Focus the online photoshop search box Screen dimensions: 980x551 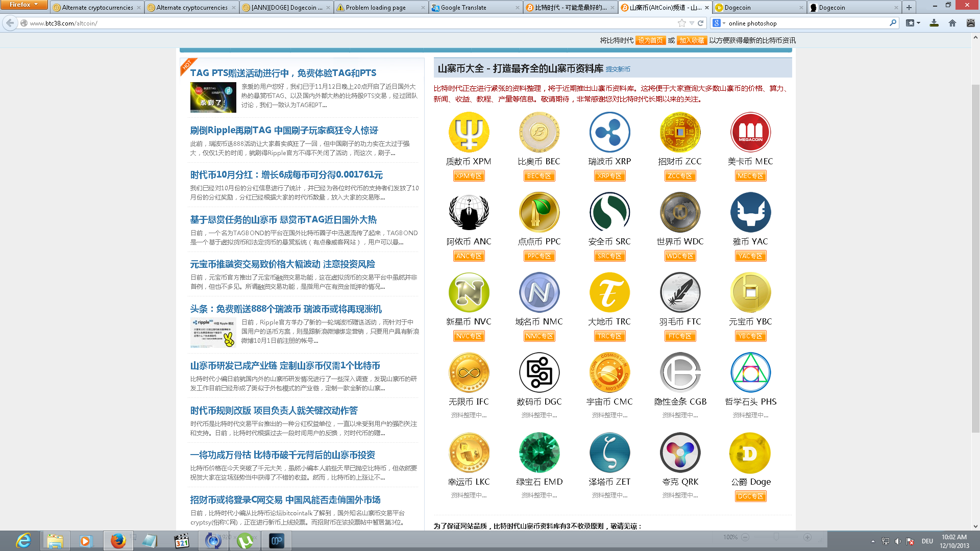[806, 23]
